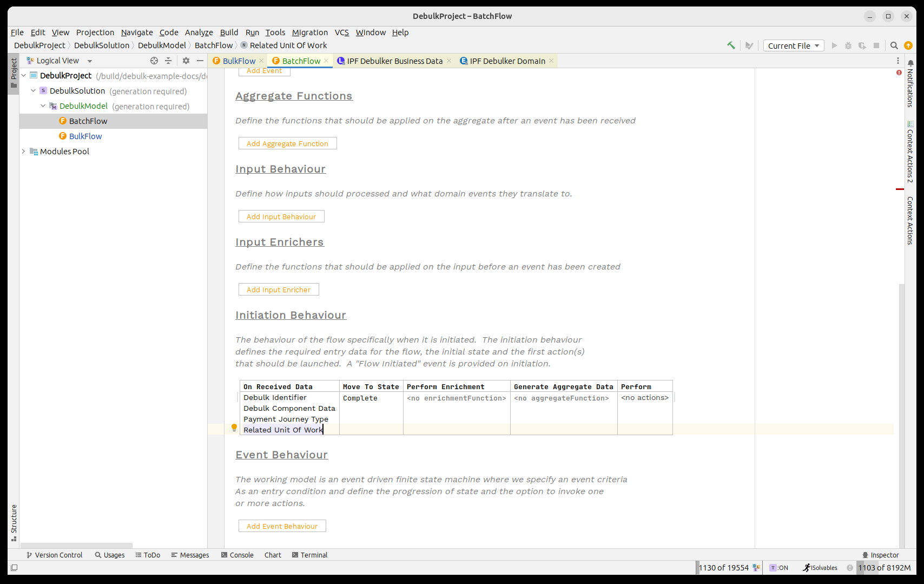The height and width of the screenshot is (584, 924).
Task: Click the locate target icon in Project panel
Action: tap(154, 61)
